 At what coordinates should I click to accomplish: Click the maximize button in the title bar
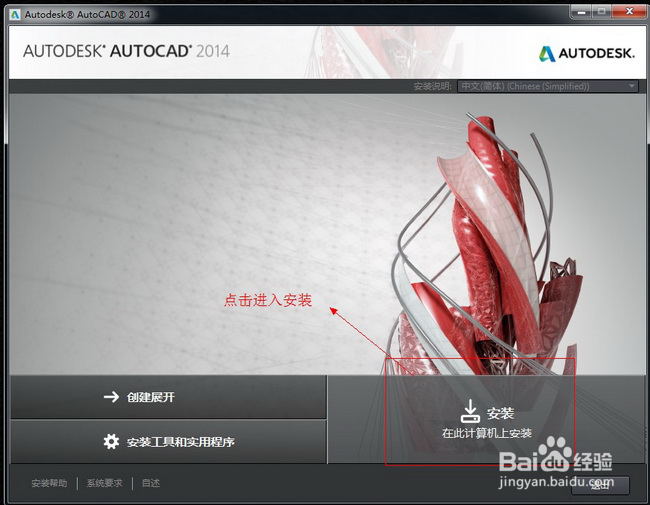click(x=601, y=12)
